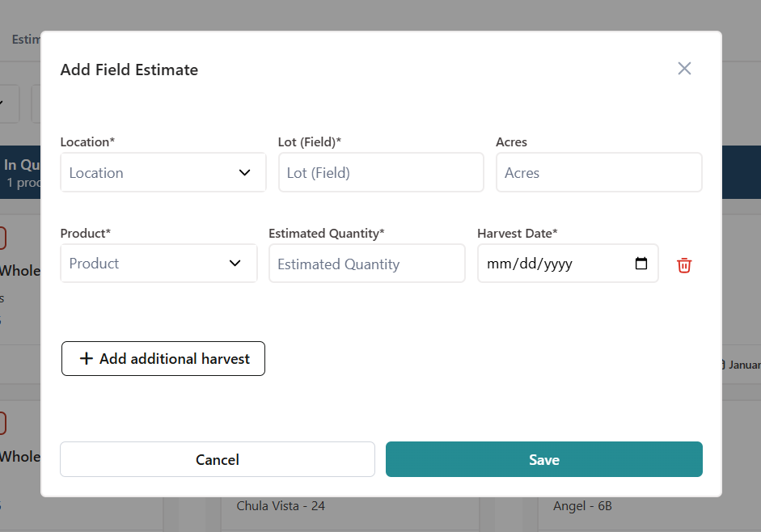
Task: Click the Harvest Date* field label
Action: click(517, 234)
